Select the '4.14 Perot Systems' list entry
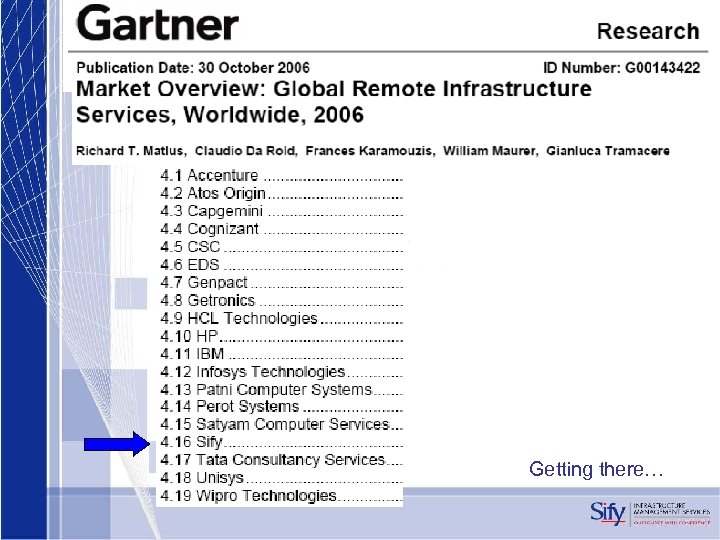 (281, 406)
